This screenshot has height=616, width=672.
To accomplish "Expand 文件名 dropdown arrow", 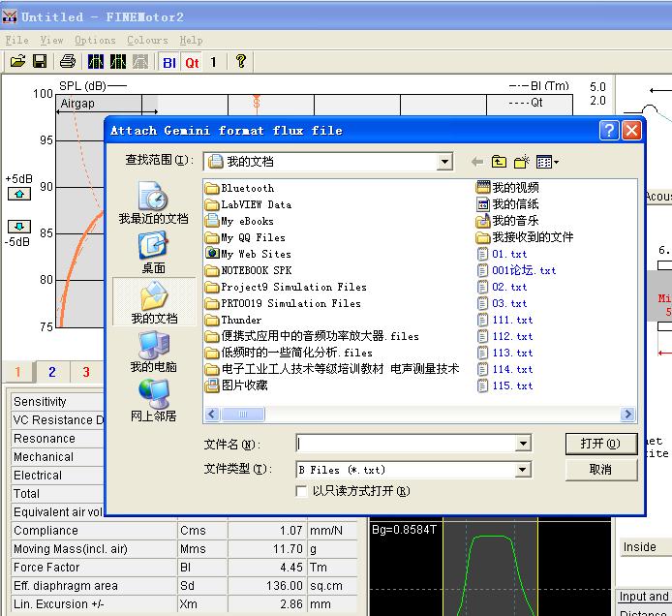I will click(523, 444).
